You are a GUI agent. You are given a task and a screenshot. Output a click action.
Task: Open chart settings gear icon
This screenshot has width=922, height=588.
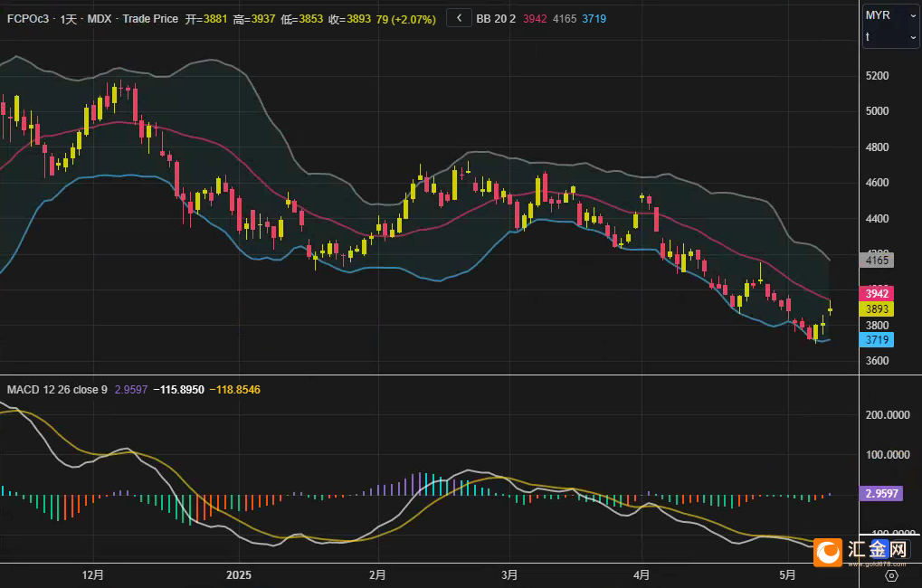(x=891, y=575)
